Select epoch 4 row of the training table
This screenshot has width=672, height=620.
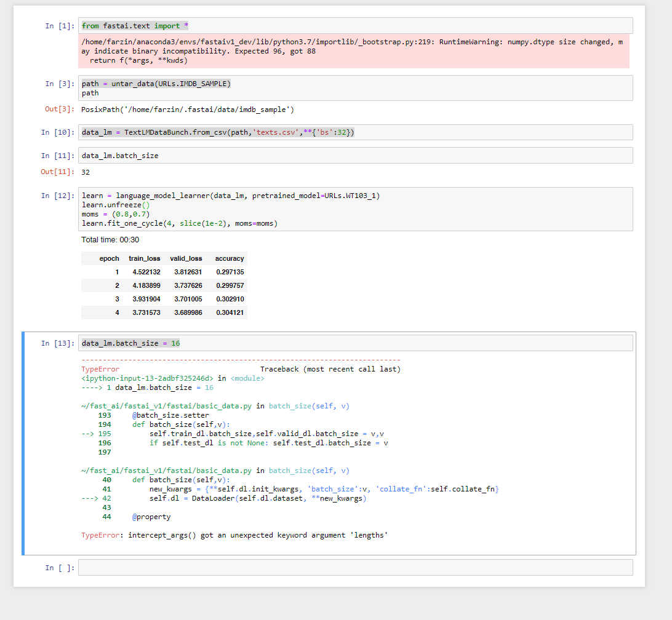(x=166, y=312)
